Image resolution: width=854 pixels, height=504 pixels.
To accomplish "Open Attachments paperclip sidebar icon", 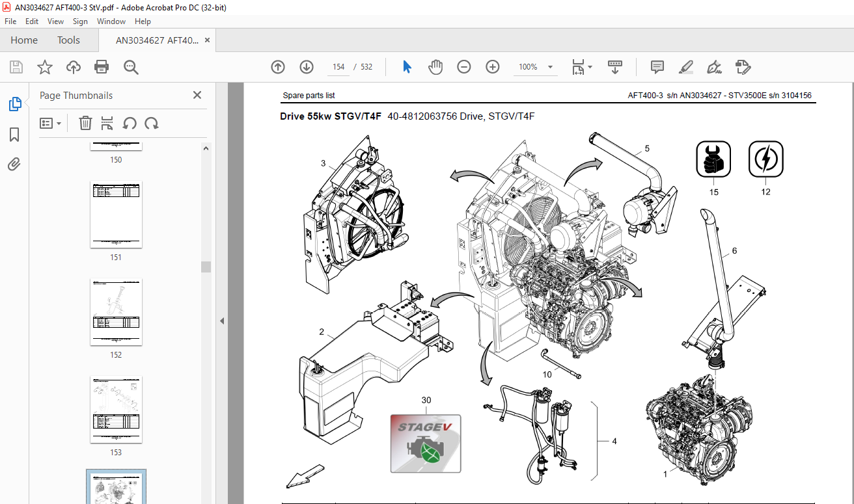I will pos(14,165).
